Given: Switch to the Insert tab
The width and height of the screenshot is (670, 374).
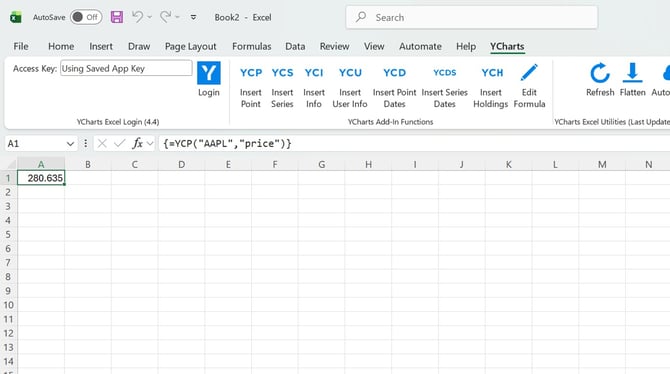Looking at the screenshot, I should click(x=101, y=46).
